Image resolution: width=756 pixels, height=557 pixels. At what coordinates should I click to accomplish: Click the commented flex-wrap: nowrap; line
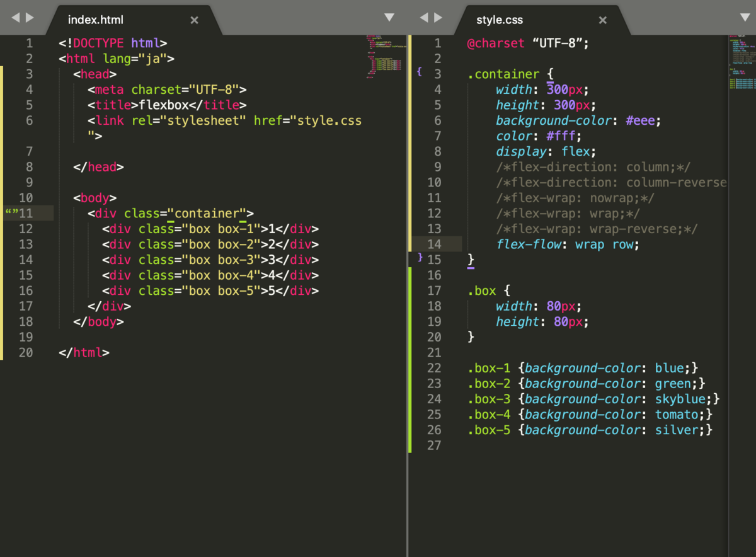[575, 198]
